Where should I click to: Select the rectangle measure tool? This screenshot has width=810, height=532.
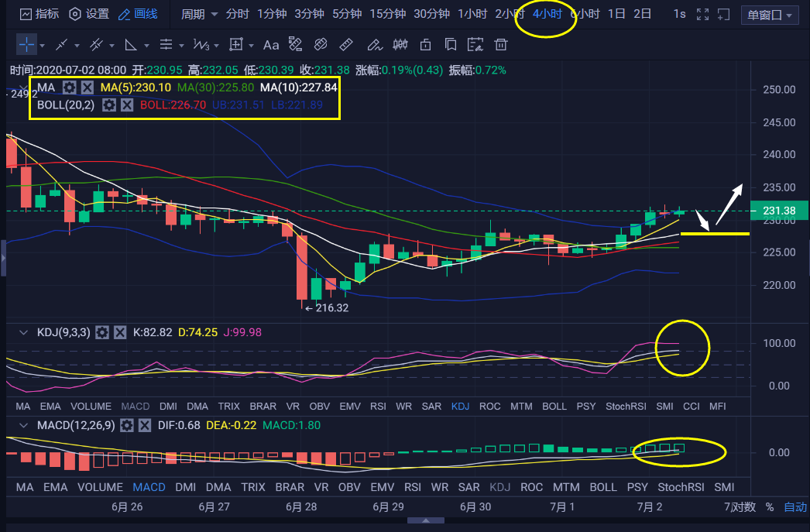236,45
